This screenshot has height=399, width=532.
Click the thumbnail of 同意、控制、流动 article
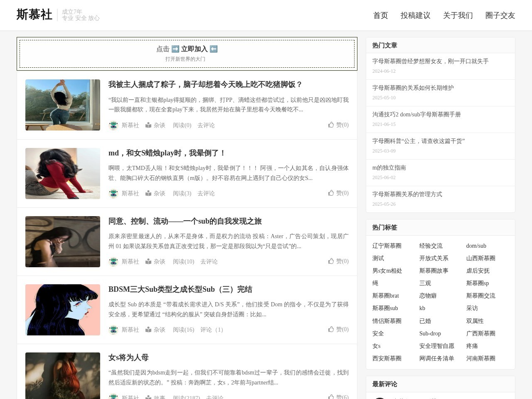tap(62, 241)
